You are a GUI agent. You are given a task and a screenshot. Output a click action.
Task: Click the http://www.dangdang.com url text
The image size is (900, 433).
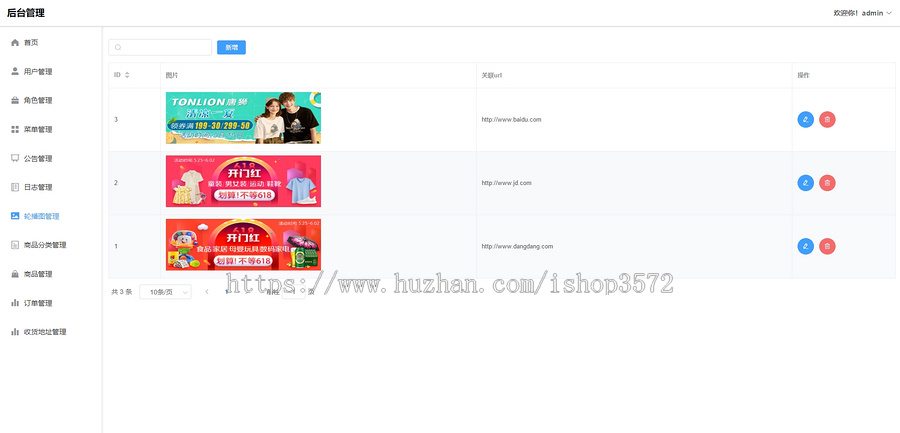[517, 246]
